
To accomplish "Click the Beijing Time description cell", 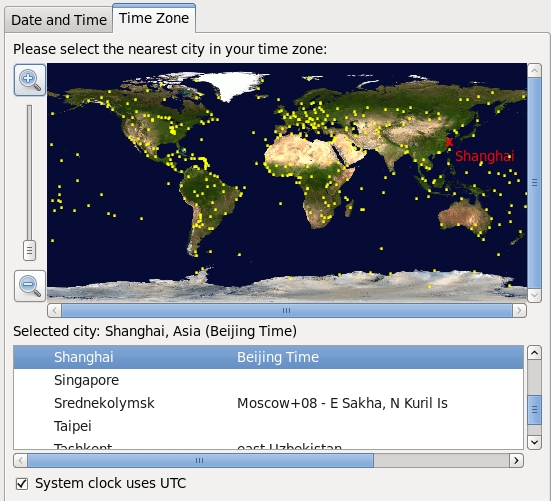I will [278, 357].
